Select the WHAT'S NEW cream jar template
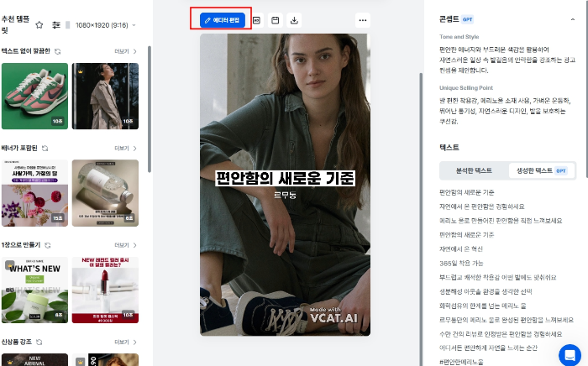 coord(35,290)
